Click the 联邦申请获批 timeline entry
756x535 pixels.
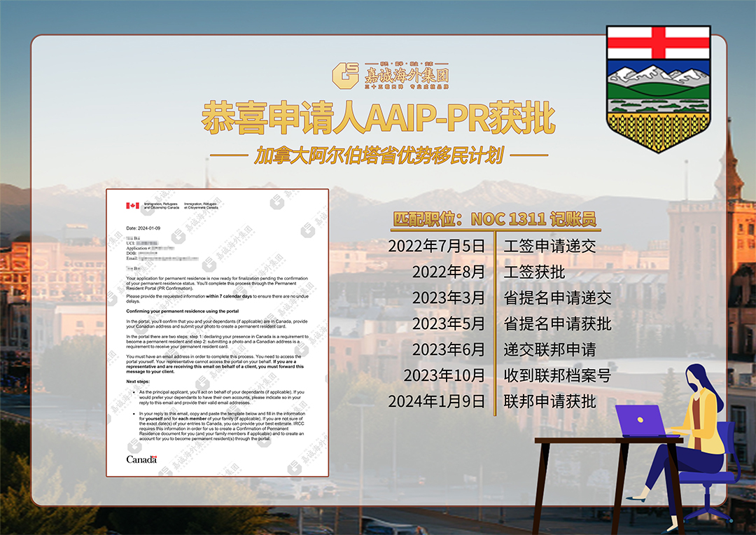pyautogui.click(x=549, y=401)
